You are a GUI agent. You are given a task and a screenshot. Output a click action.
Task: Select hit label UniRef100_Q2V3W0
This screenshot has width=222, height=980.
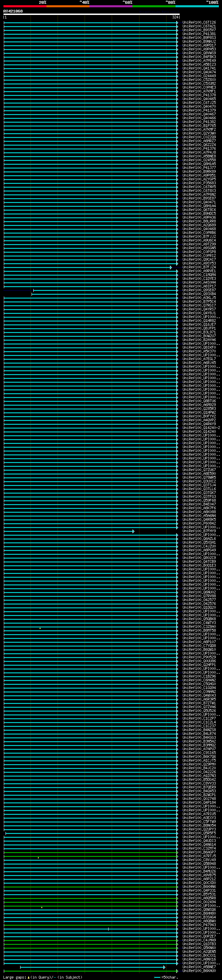[x=199, y=133]
